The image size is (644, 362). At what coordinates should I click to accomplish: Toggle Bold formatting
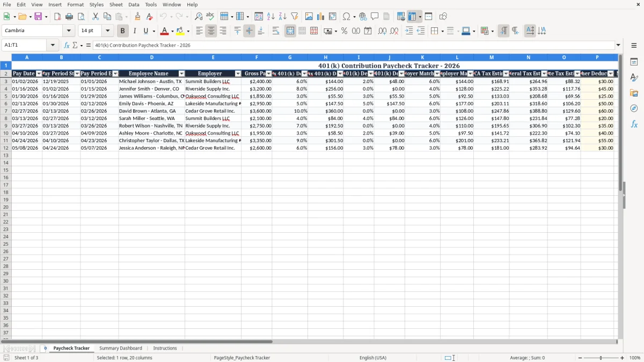(123, 31)
